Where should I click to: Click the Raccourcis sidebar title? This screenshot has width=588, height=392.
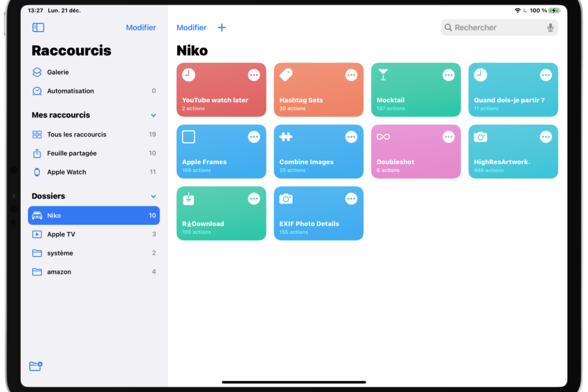coord(71,51)
